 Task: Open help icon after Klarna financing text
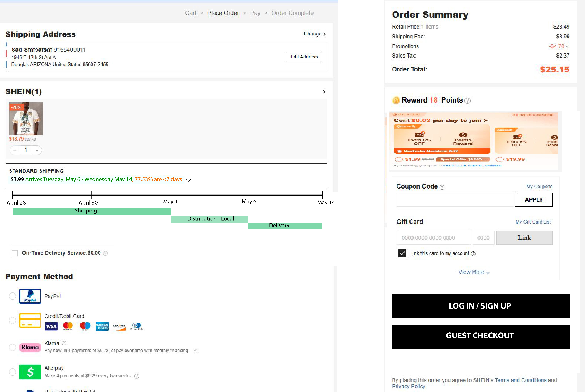click(x=195, y=351)
